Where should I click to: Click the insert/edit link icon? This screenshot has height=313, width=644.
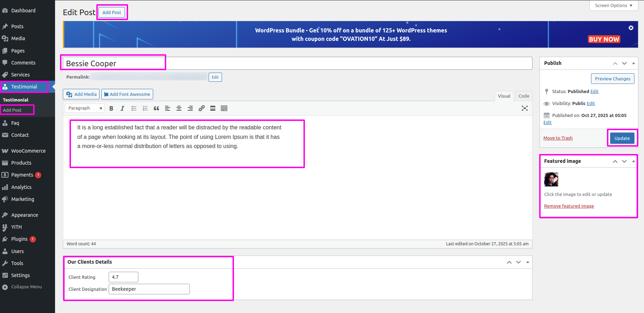(x=201, y=109)
